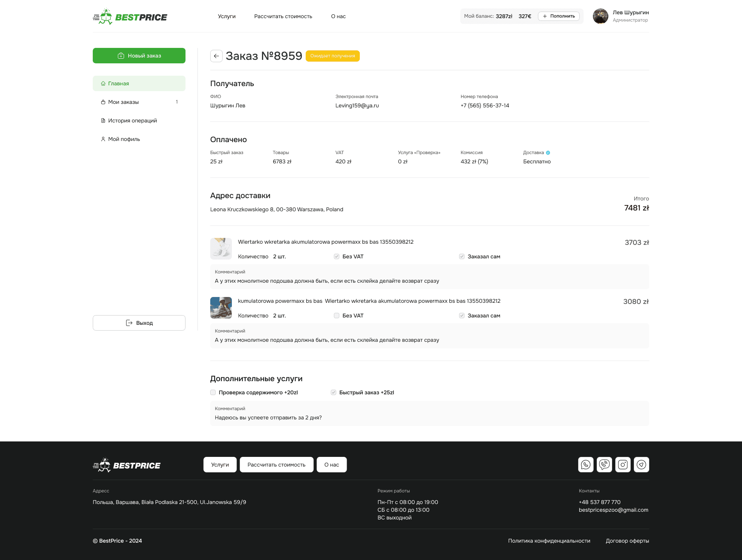The image size is (742, 560).
Task: Click the green 'Новый заказ' button
Action: point(139,56)
